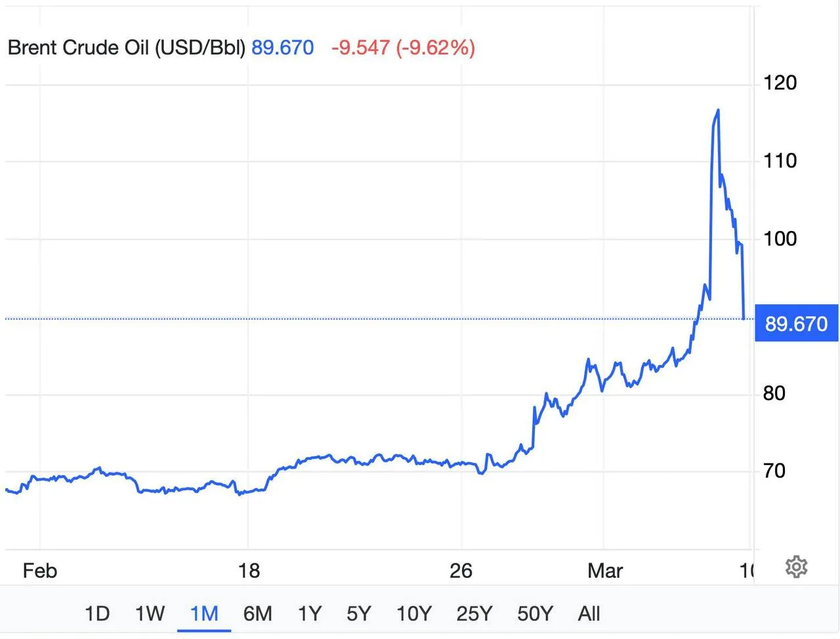Click the price peak on the chart line
Screen dimensions: 840x639
pos(718,110)
